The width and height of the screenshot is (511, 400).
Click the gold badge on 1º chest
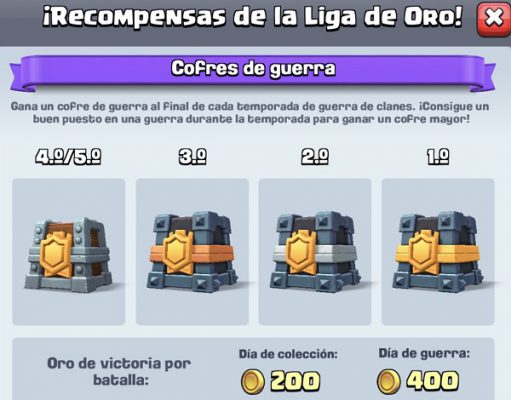(423, 252)
